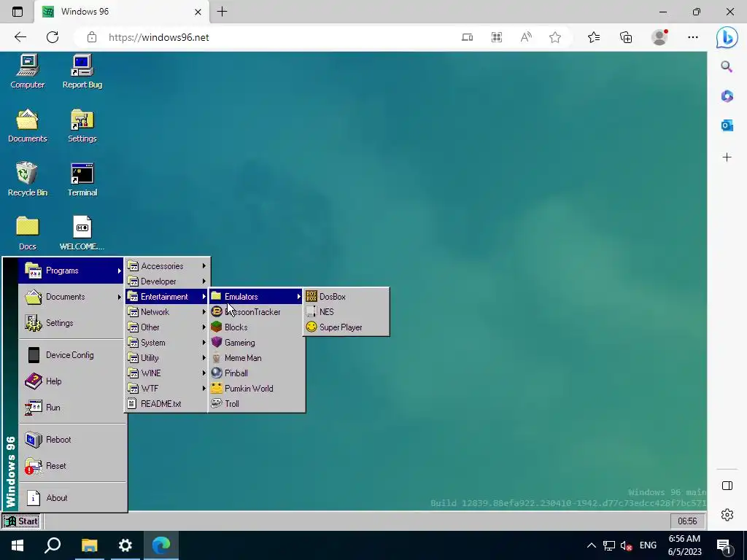The image size is (747, 560).
Task: Go back in the browser
Action: 20,37
